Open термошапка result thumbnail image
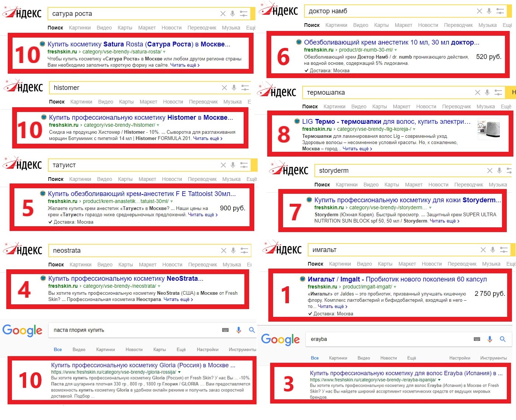Viewport: 516px width, 420px height. click(x=489, y=129)
